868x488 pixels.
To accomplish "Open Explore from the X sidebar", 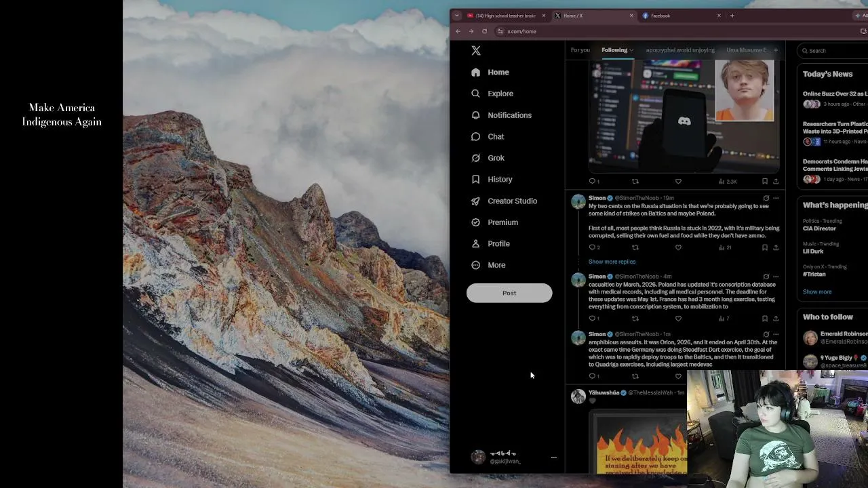I will pyautogui.click(x=492, y=94).
